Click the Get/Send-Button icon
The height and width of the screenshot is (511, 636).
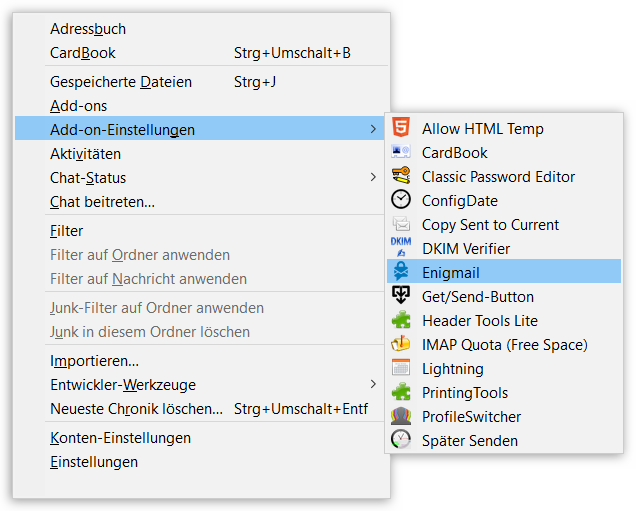(x=401, y=296)
